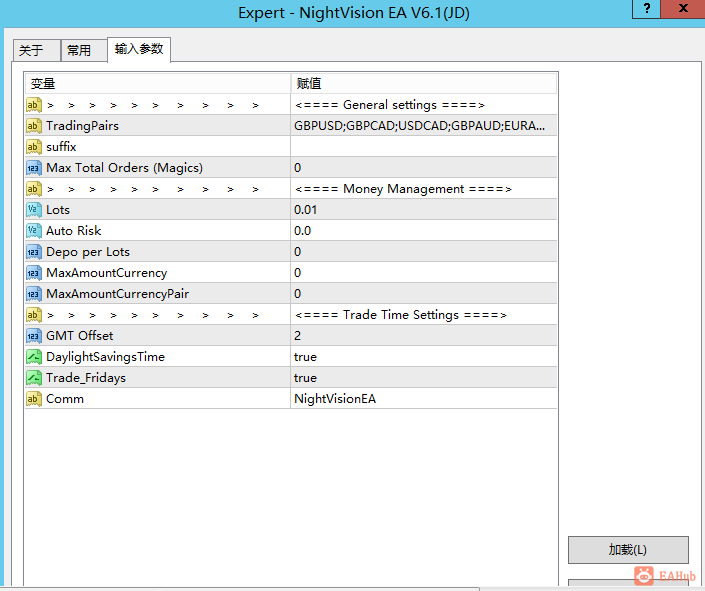Image resolution: width=705 pixels, height=591 pixels.
Task: Close the Expert dialog window
Action: (683, 9)
